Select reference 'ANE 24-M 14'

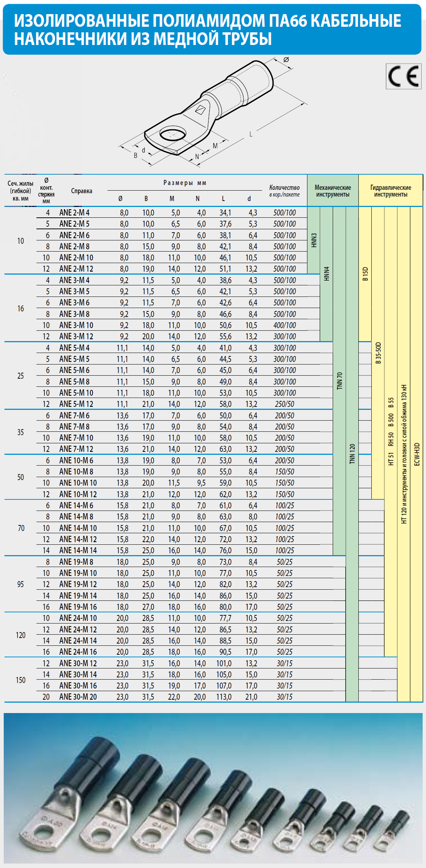pyautogui.click(x=78, y=641)
